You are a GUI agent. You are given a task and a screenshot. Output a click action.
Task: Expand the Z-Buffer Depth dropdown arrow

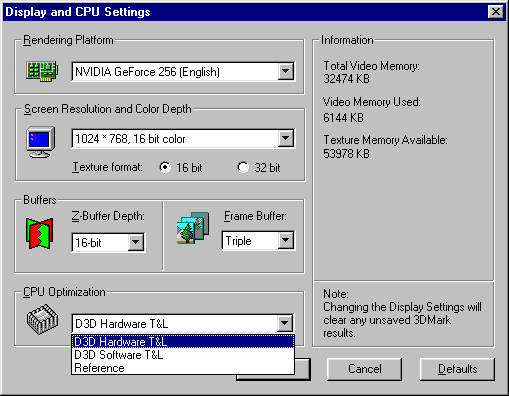136,242
